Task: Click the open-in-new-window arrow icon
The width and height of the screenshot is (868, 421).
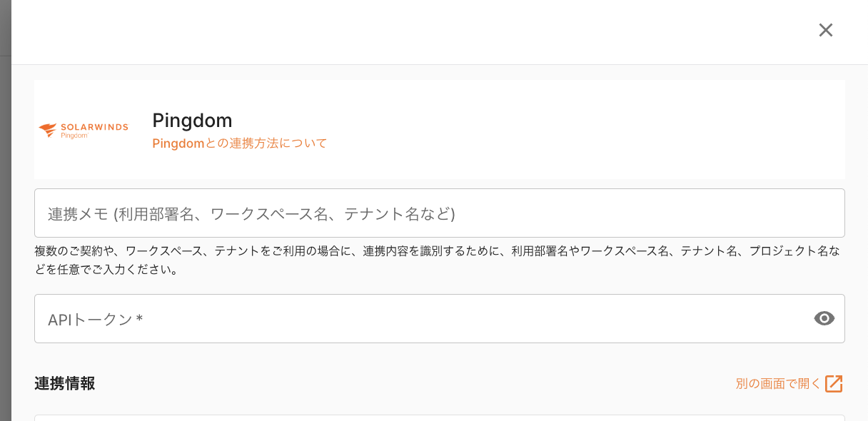Action: click(834, 384)
